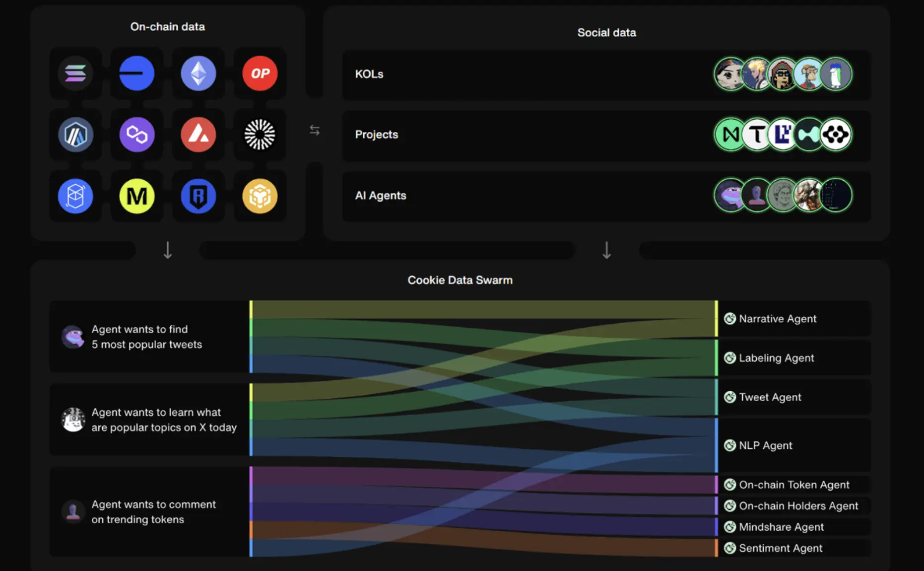The width and height of the screenshot is (924, 571).
Task: Select the Ronin shield icon
Action: tap(198, 196)
